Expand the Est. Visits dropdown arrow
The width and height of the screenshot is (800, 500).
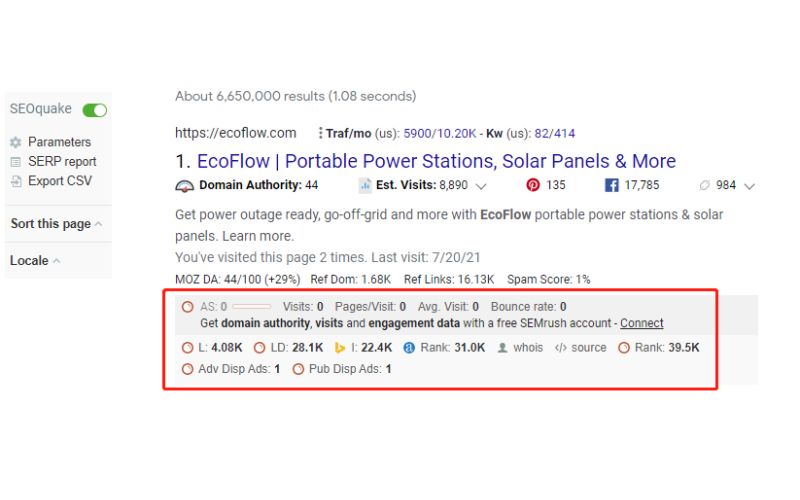(481, 186)
